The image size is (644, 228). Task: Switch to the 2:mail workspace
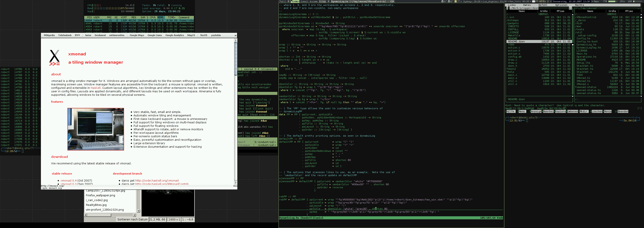[x=304, y=2]
